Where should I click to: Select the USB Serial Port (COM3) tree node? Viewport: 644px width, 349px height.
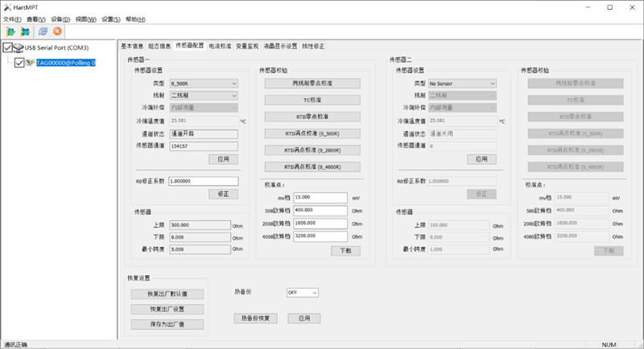tap(56, 48)
